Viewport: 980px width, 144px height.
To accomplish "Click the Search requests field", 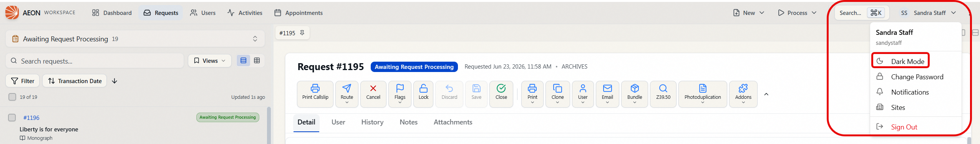I will [x=95, y=61].
